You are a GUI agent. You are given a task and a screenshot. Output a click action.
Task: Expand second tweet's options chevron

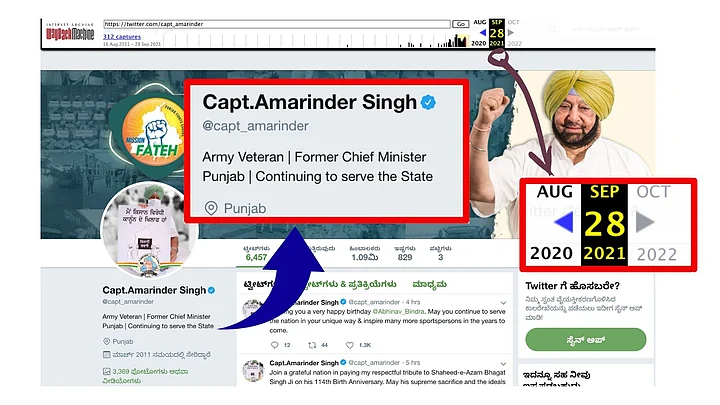503,363
